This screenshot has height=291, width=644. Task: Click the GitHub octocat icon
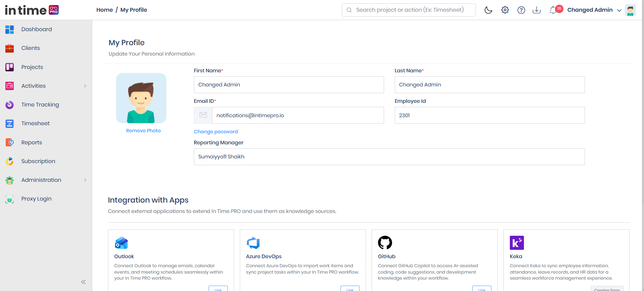click(385, 243)
